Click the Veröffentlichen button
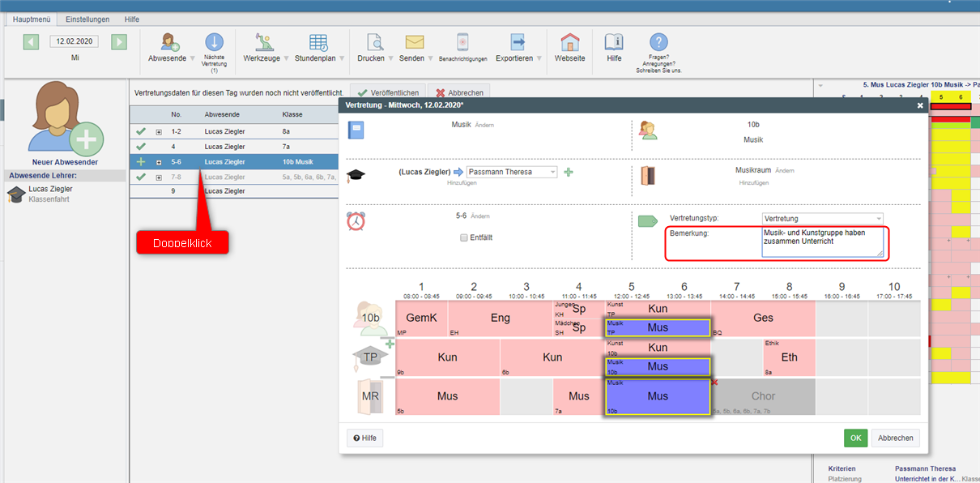The width and height of the screenshot is (980, 483). pos(388,93)
